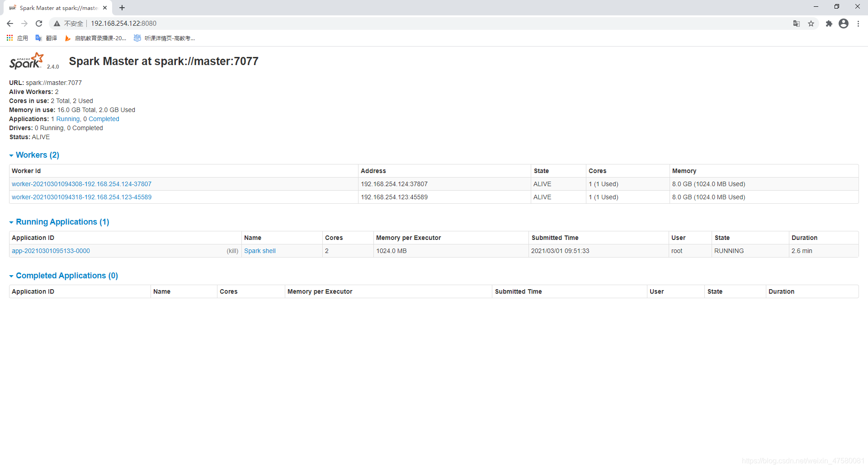Click the Spark Master at spark://master:7077 heading
The image size is (868, 469).
164,61
